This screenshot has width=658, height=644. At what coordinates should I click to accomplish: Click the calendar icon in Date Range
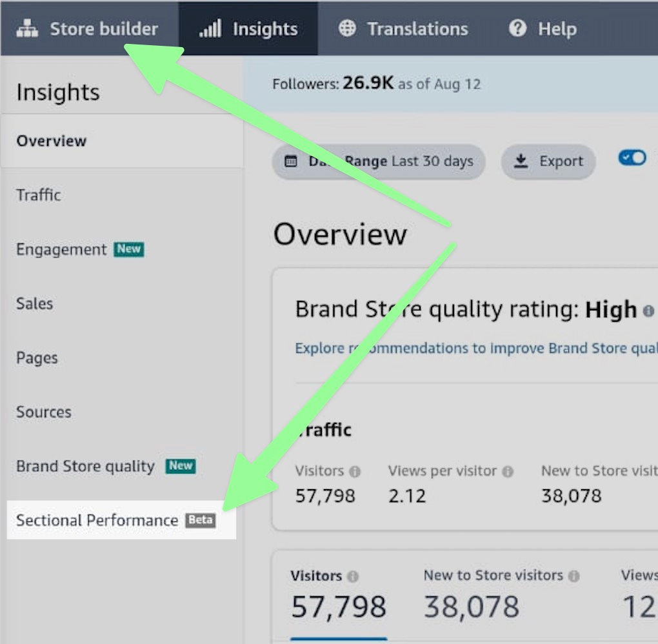[x=291, y=161]
